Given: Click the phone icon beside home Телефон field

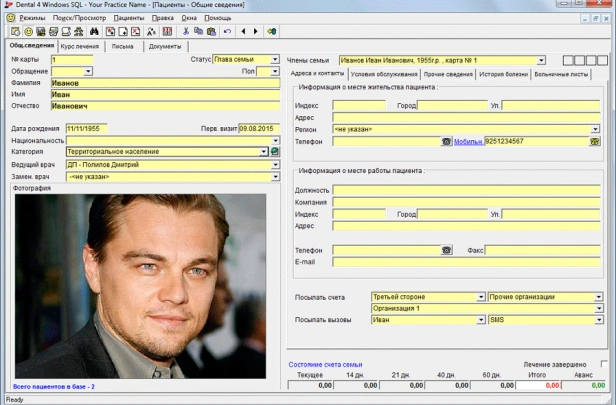Looking at the screenshot, I should [447, 142].
